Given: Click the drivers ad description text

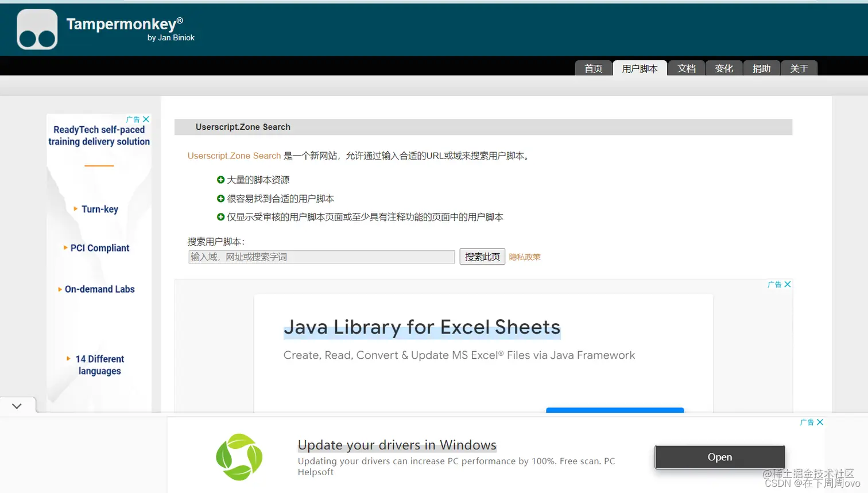Looking at the screenshot, I should click(x=456, y=466).
